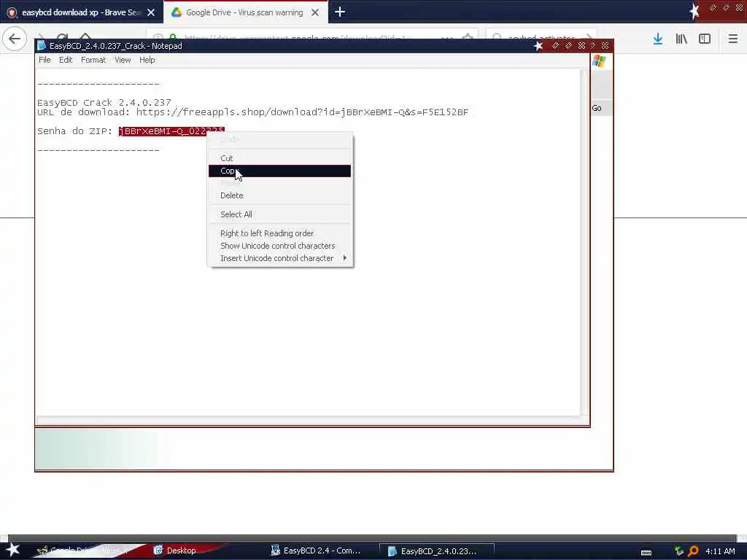Open the Desktop taskbar item
Screen dimensions: 747x560
(x=175, y=551)
